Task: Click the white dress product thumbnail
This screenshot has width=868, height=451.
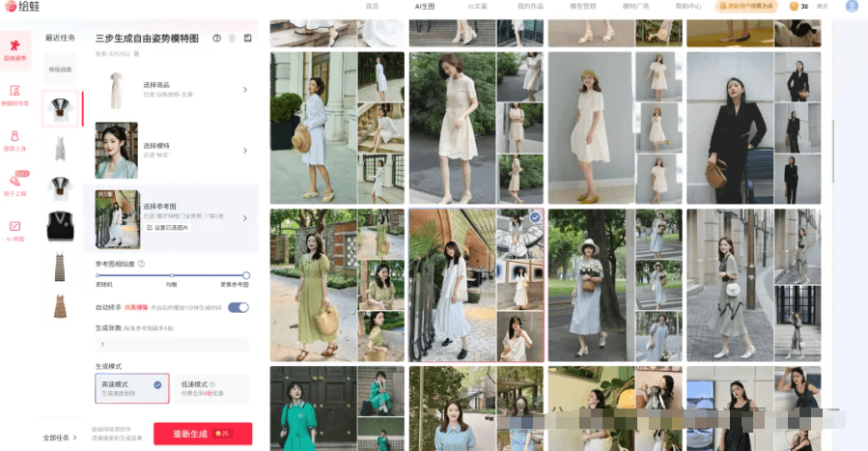Action: pyautogui.click(x=116, y=90)
